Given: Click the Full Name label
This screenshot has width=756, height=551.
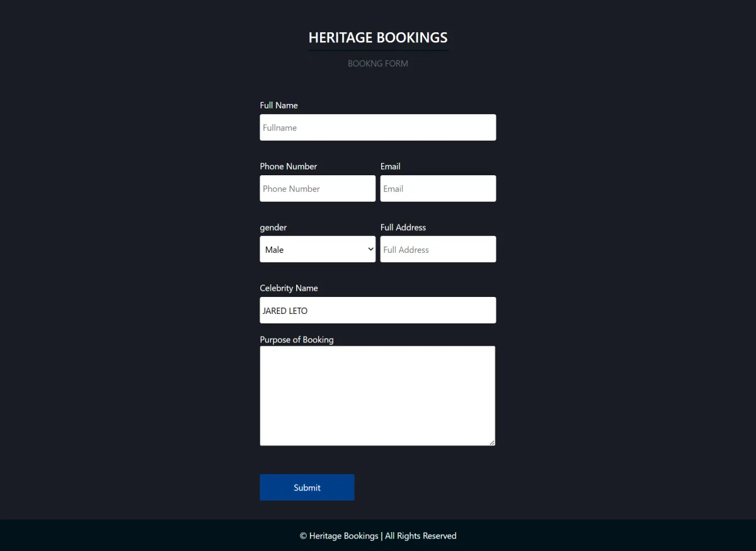Looking at the screenshot, I should [x=278, y=105].
